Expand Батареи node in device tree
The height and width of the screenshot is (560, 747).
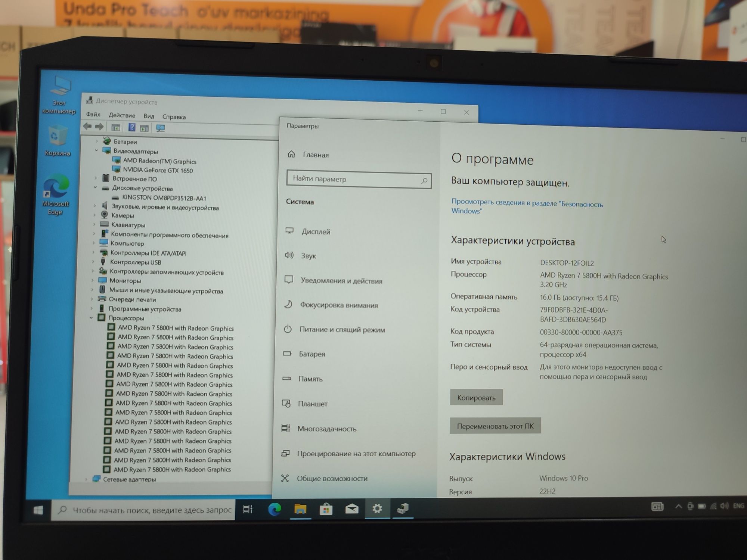(97, 141)
